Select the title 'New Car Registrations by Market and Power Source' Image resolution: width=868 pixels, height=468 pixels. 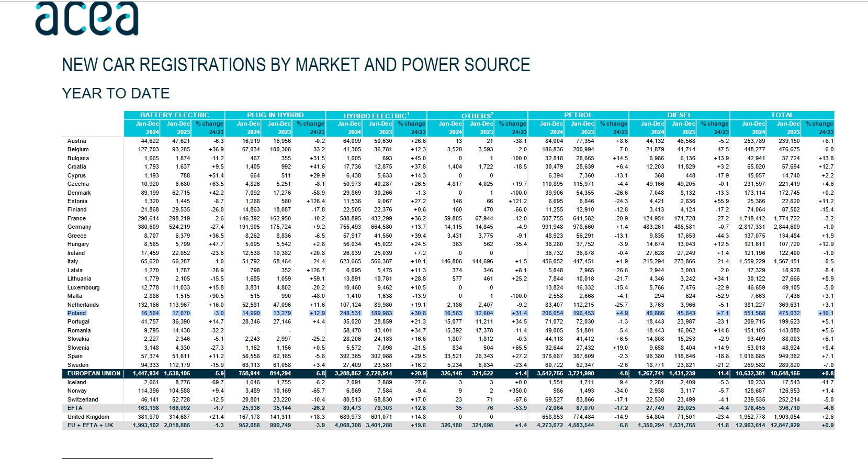point(296,64)
